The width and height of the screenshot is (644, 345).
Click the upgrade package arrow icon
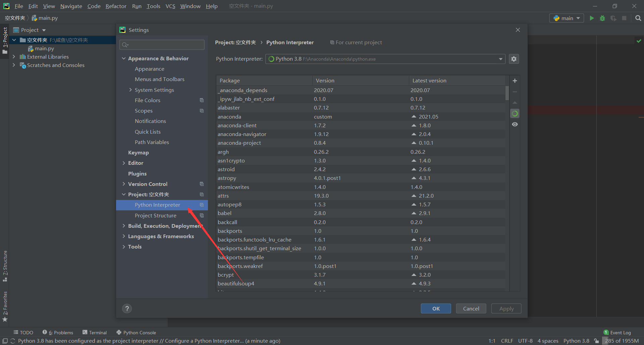[x=515, y=102]
